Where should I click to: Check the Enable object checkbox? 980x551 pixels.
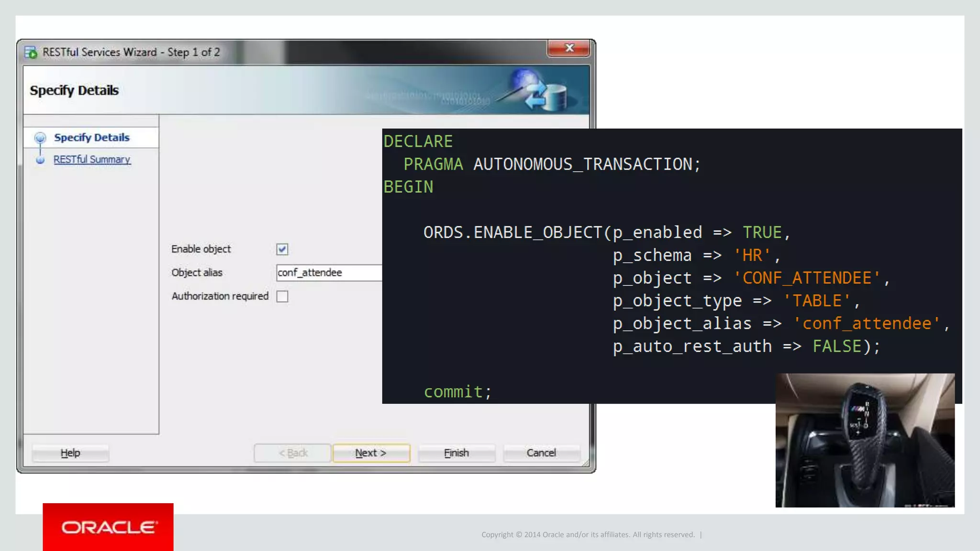tap(282, 249)
